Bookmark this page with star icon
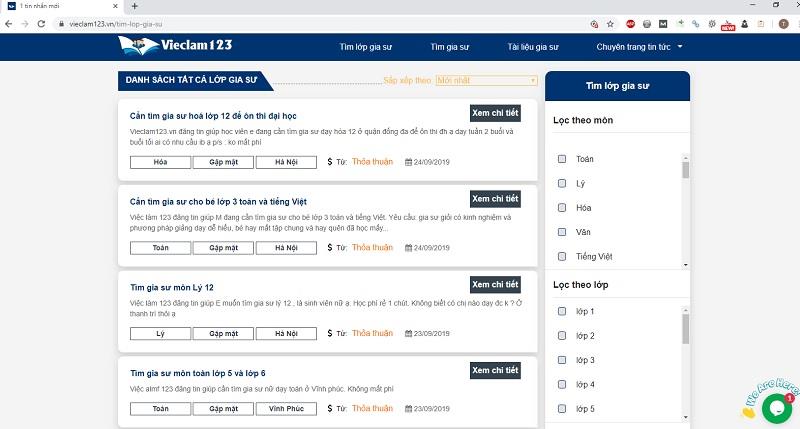800x429 pixels. pyautogui.click(x=609, y=22)
